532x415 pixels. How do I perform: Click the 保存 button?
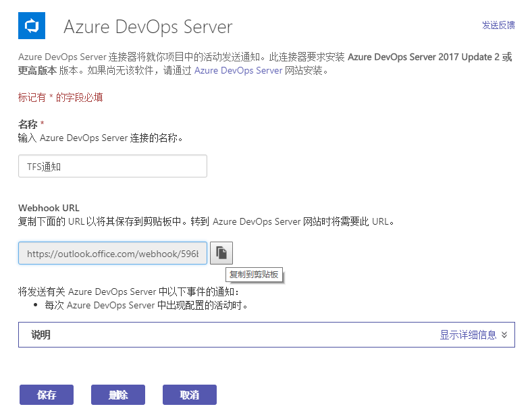pyautogui.click(x=47, y=395)
